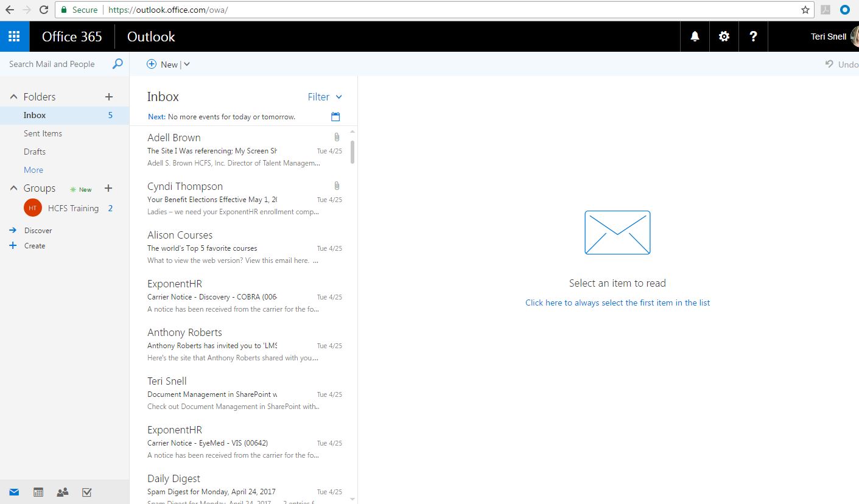Image resolution: width=859 pixels, height=504 pixels.
Task: Open the calendar agenda icon in Inbox header
Action: coord(335,117)
